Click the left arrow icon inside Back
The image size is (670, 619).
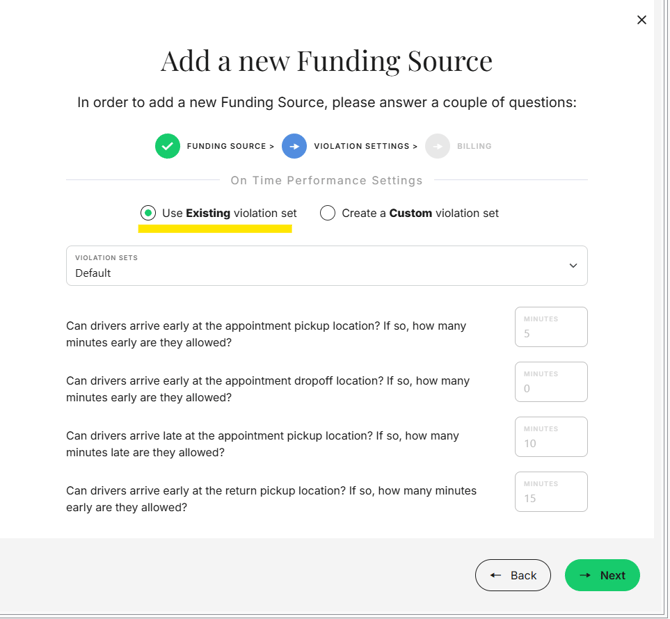pyautogui.click(x=496, y=575)
